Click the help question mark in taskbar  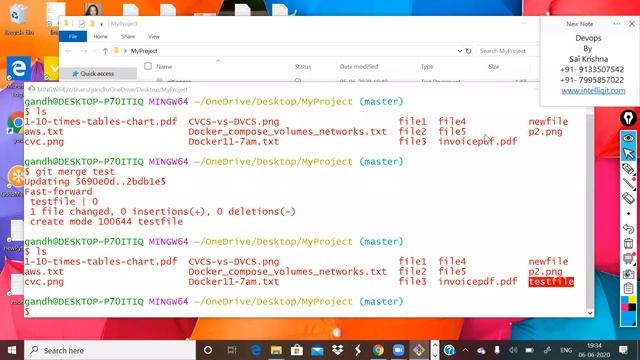point(449,350)
